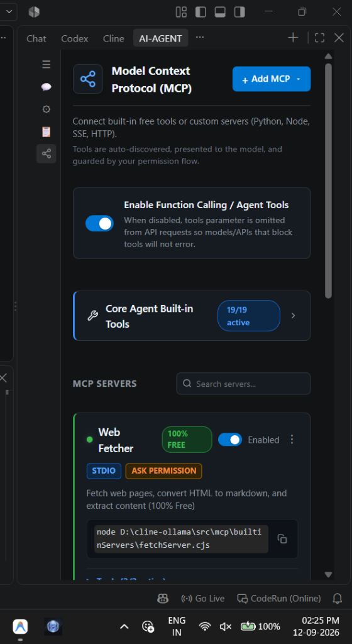Image resolution: width=352 pixels, height=644 pixels.
Task: Click the scrollbar up arrow
Action: pyautogui.click(x=328, y=56)
